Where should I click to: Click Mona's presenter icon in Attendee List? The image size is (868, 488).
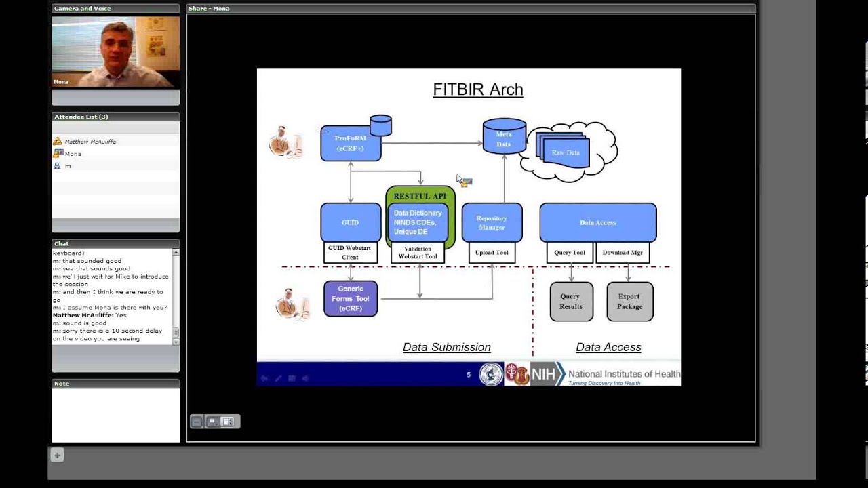click(x=58, y=154)
